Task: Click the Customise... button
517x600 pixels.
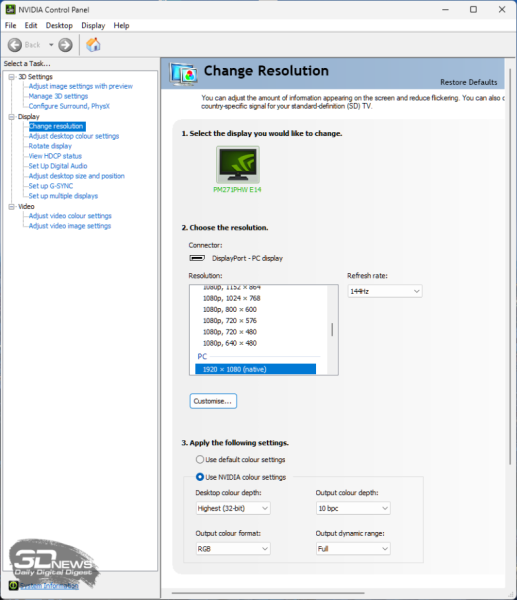Action: (x=213, y=401)
